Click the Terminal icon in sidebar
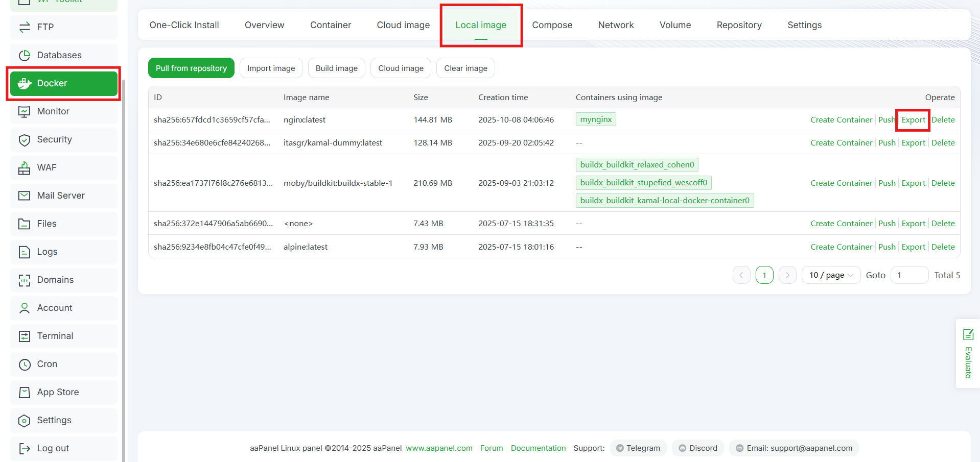The width and height of the screenshot is (980, 462). click(x=25, y=336)
